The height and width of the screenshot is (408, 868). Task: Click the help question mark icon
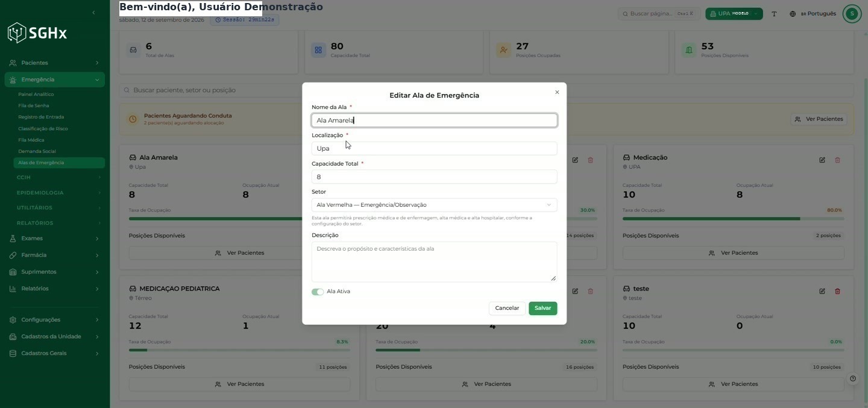[x=853, y=379]
